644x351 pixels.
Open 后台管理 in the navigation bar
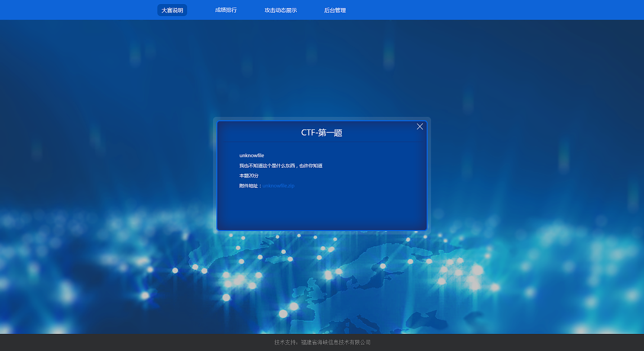(335, 10)
